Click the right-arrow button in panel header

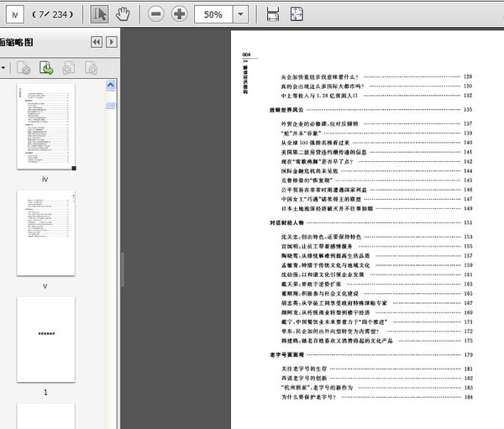pyautogui.click(x=112, y=42)
